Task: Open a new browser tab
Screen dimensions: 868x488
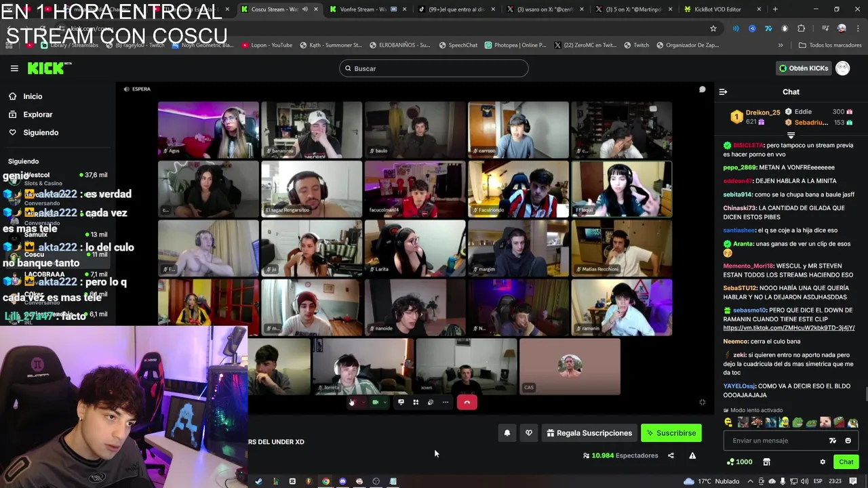Action: pyautogui.click(x=775, y=9)
